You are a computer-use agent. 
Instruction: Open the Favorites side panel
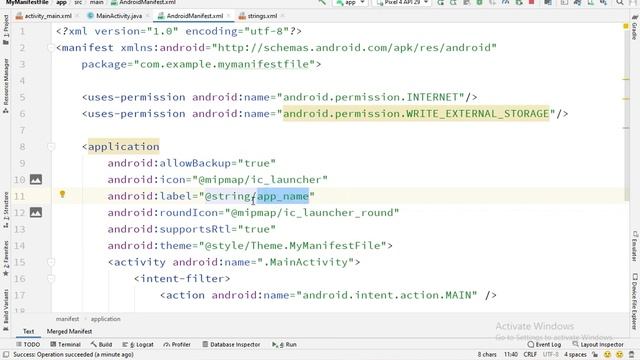point(6,258)
